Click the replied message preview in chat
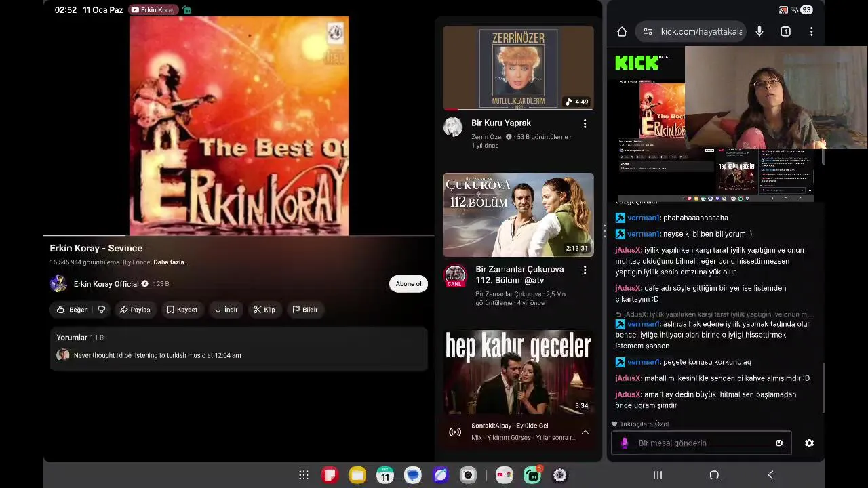This screenshot has width=868, height=488. (x=714, y=314)
